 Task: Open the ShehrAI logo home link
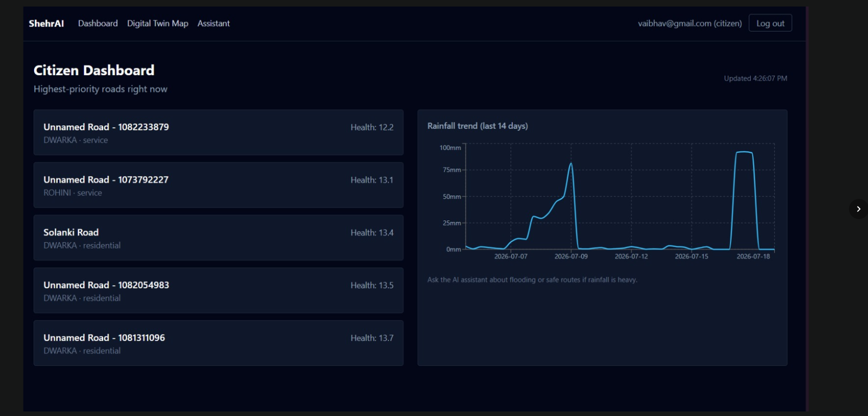click(x=46, y=24)
